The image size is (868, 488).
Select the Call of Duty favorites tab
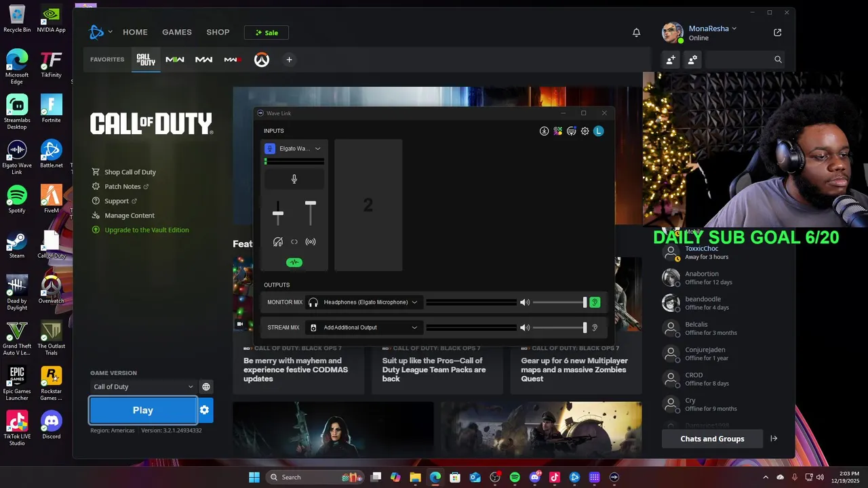[x=146, y=60]
